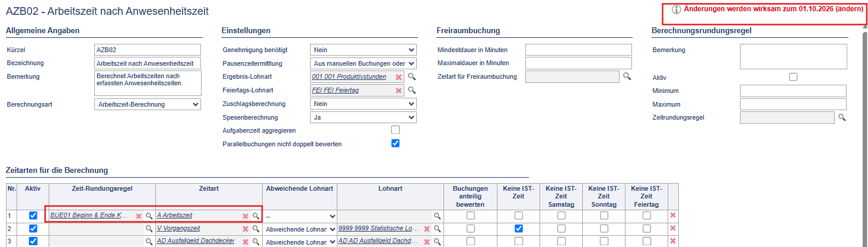This screenshot has height=247, width=868.
Task: Open search for Ergebnis-Lohnart
Action: [412, 77]
